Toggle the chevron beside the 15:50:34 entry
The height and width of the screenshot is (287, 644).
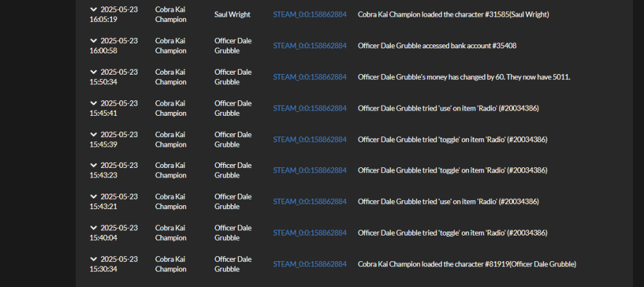click(94, 72)
